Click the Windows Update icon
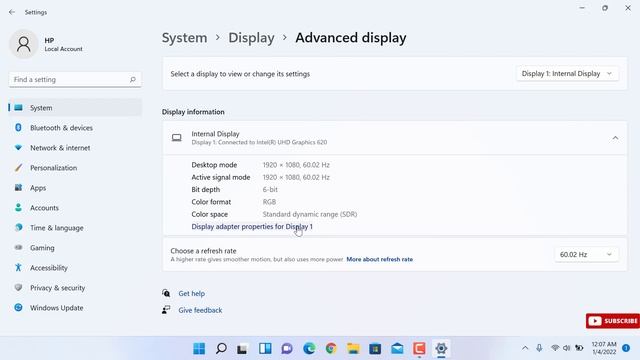Screen dimensions: 640x360 (18, 307)
